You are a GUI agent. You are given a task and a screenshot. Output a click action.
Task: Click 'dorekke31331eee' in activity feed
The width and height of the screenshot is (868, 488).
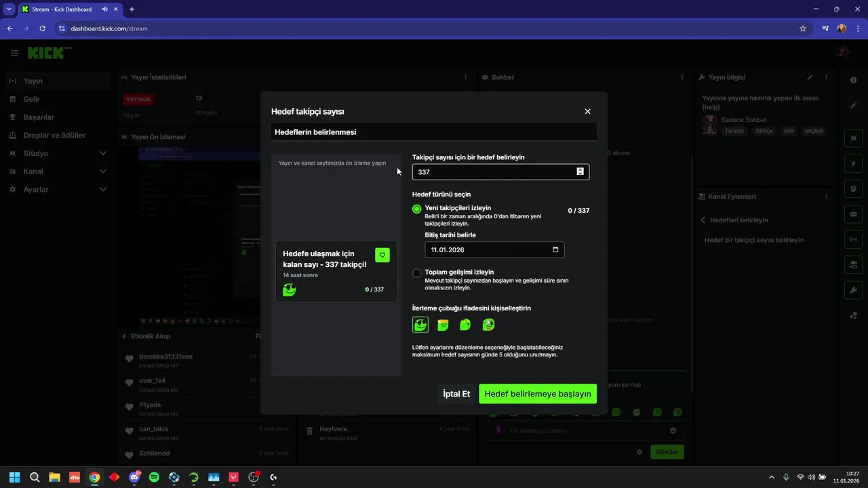[166, 357]
